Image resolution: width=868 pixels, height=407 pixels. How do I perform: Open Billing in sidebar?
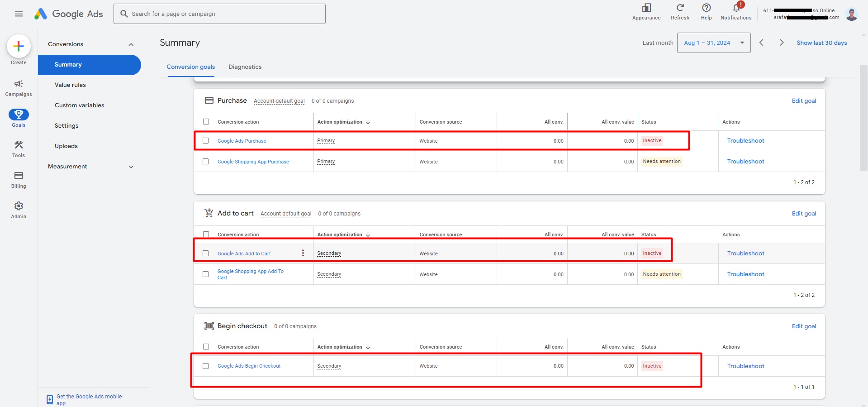[19, 180]
